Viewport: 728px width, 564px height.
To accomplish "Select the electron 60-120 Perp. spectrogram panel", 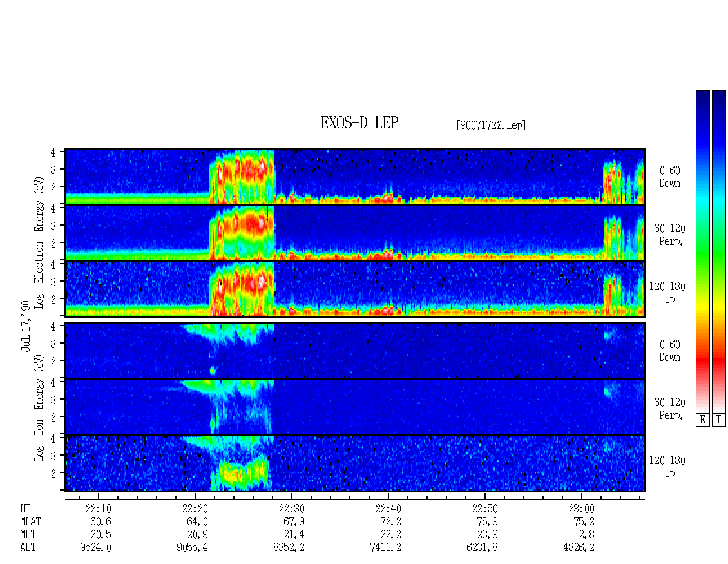I will point(355,233).
